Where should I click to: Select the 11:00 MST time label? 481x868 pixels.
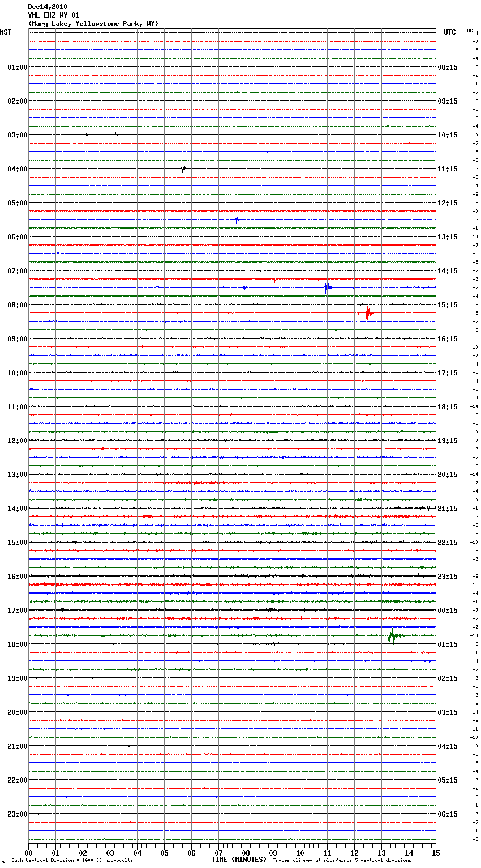[17, 407]
